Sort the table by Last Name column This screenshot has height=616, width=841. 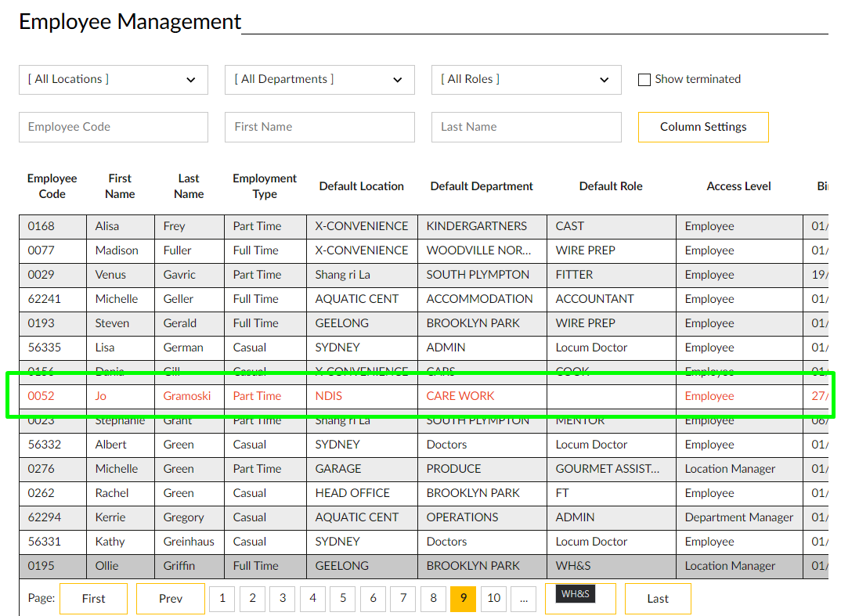pos(188,186)
